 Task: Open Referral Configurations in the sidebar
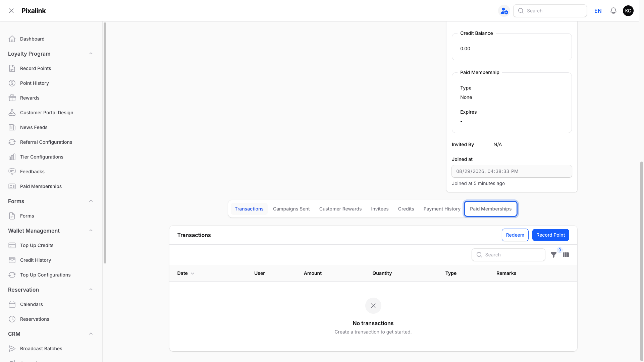(50, 142)
